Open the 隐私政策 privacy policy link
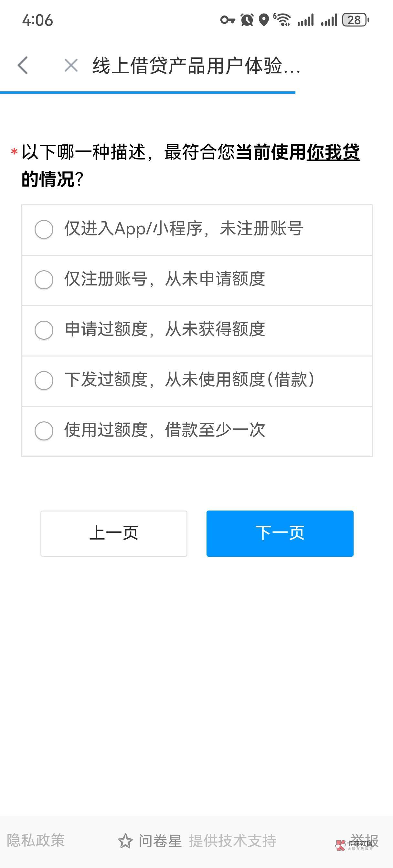The height and width of the screenshot is (868, 393). click(36, 840)
